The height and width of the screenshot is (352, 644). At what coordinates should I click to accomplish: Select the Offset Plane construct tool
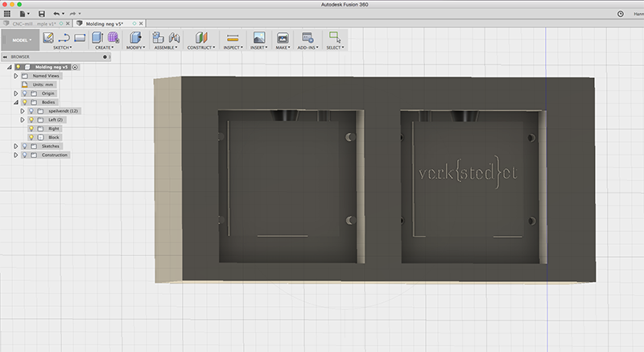tap(201, 38)
